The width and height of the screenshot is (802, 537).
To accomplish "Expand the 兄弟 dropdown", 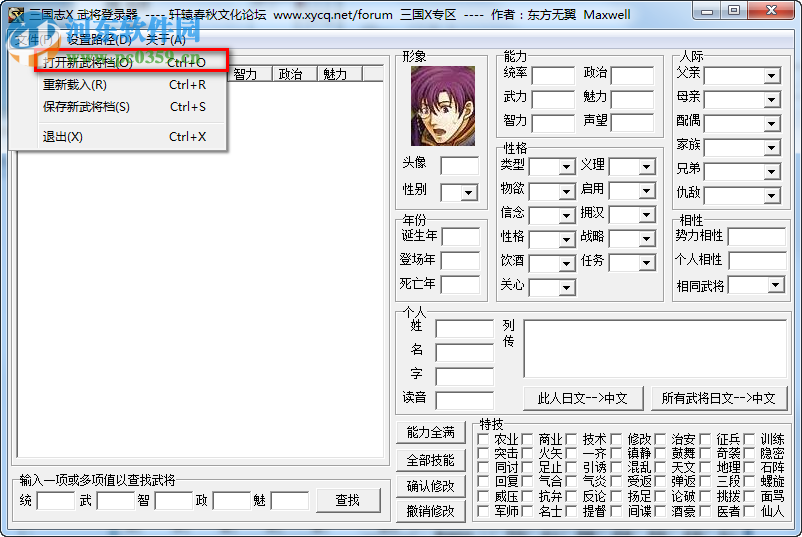I will pos(771,172).
